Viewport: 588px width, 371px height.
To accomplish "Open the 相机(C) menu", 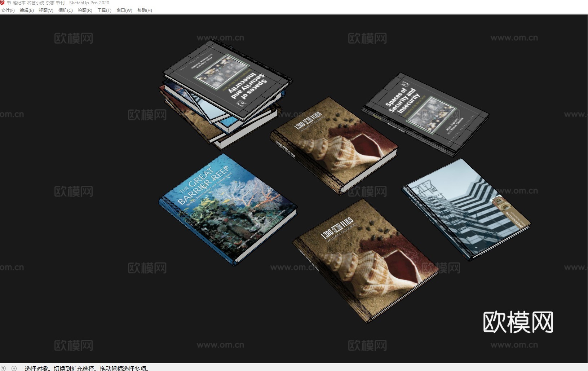I will (x=65, y=10).
